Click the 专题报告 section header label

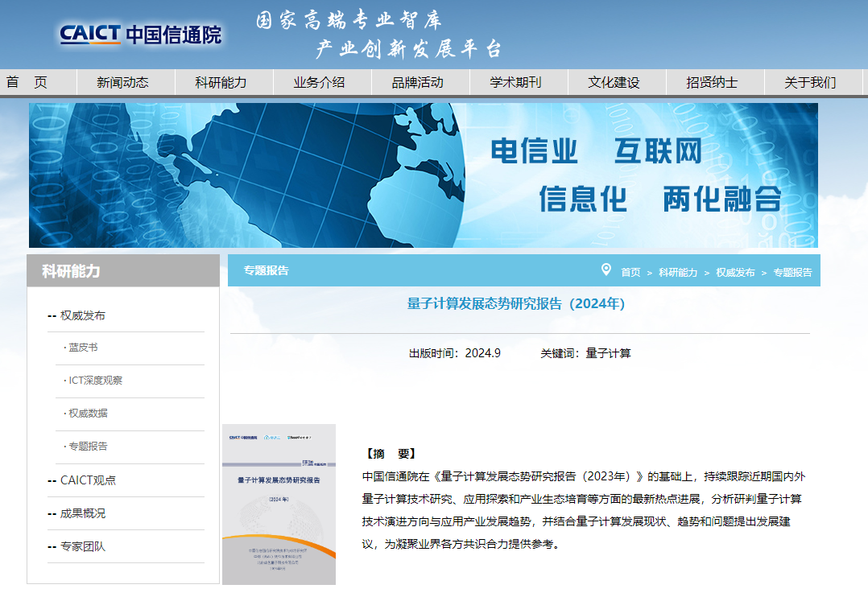click(x=267, y=270)
